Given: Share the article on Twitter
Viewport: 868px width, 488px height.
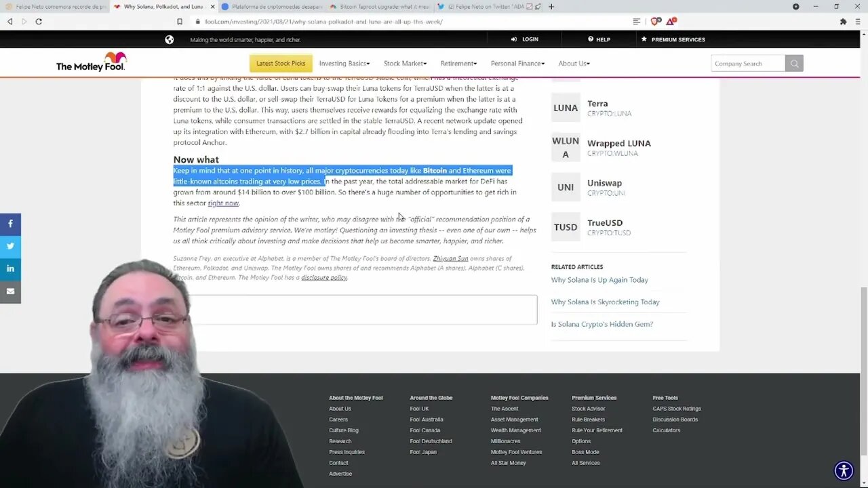Looking at the screenshot, I should [x=10, y=246].
